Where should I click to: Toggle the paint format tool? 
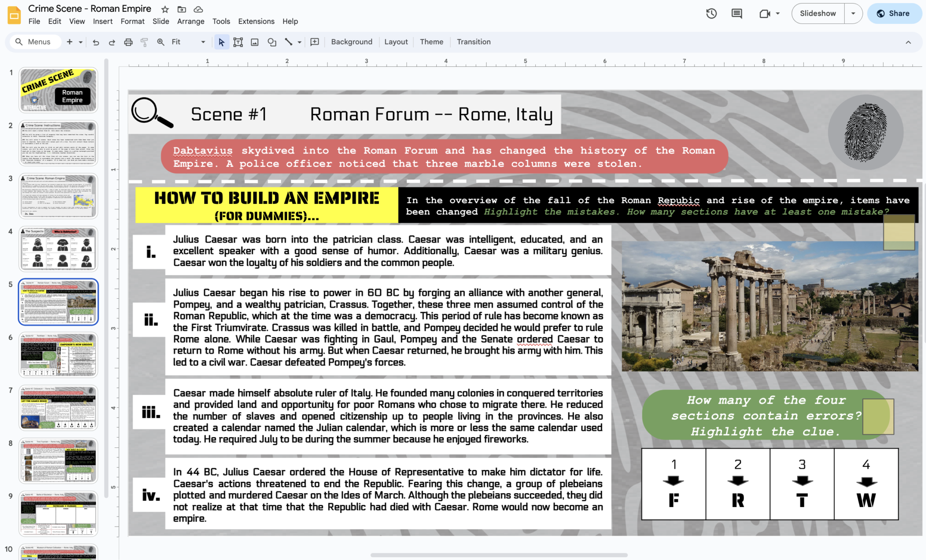pos(144,42)
